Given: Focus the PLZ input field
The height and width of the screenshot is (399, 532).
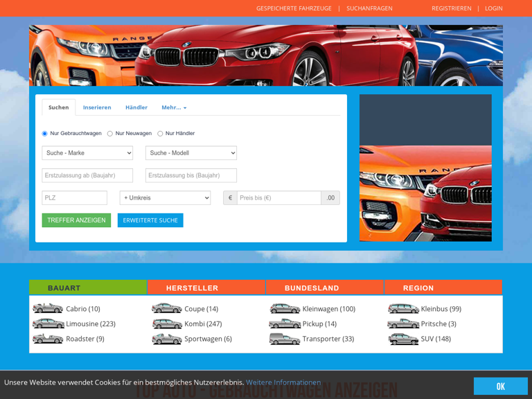Looking at the screenshot, I should click(74, 198).
